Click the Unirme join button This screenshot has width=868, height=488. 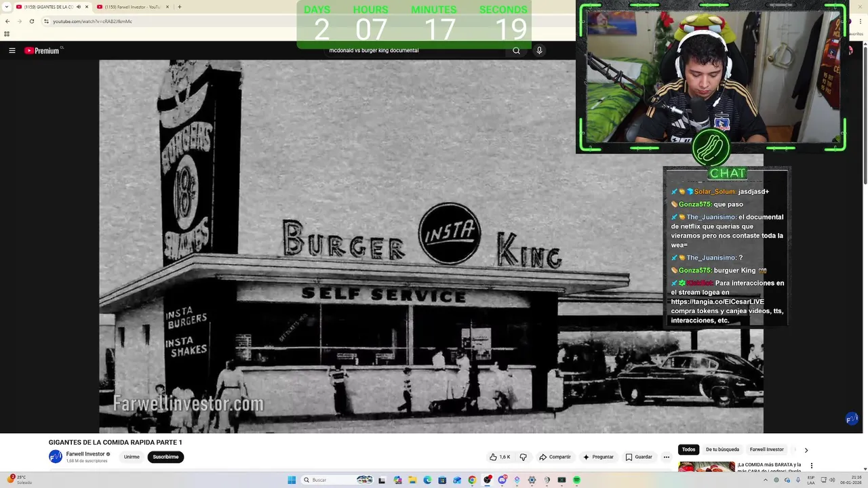[132, 457]
